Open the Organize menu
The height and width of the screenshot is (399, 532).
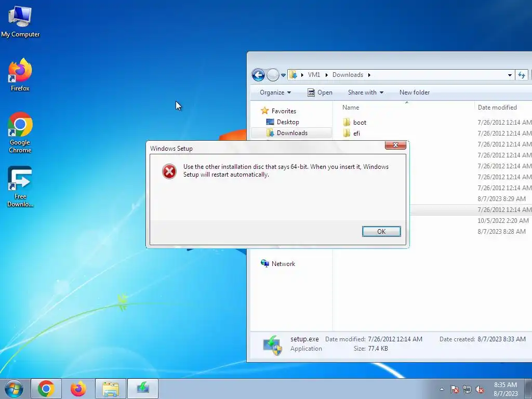(275, 92)
